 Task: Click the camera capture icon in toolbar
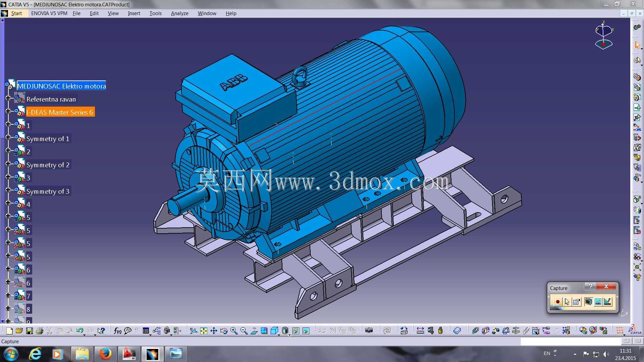[369, 331]
